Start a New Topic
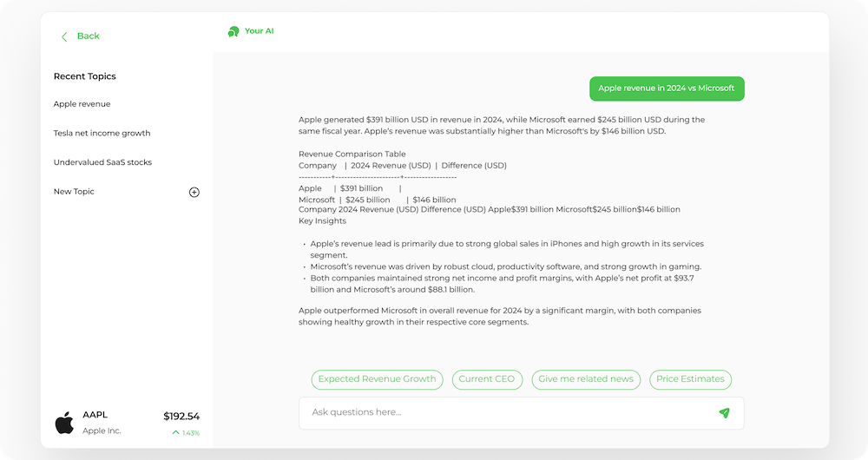Screen dimensions: 868x460 coord(74,192)
